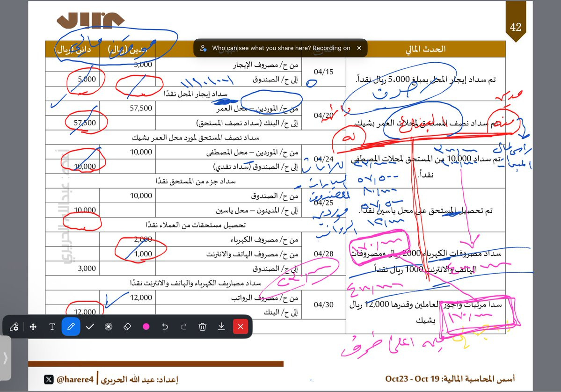Viewport: 561px width, 392px height.
Task: Pick the checkmark stamp tool
Action: pyautogui.click(x=90, y=327)
